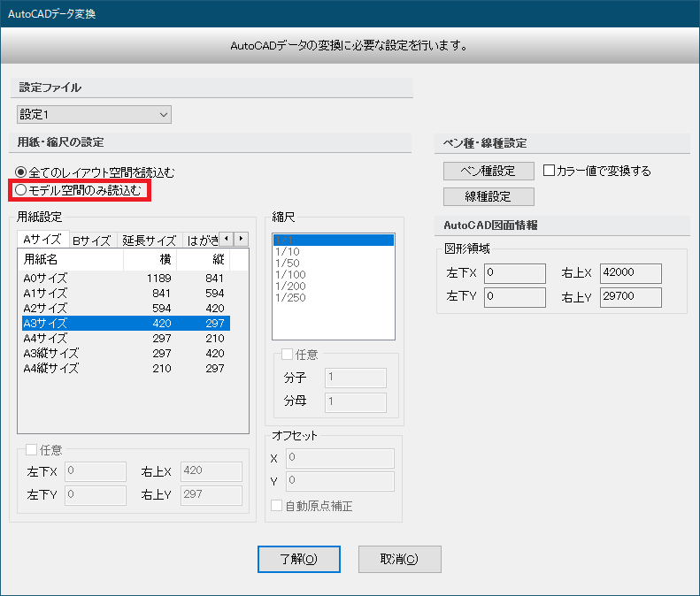700x596 pixels.
Task: Click the 縦 column header
Action: pyautogui.click(x=204, y=259)
